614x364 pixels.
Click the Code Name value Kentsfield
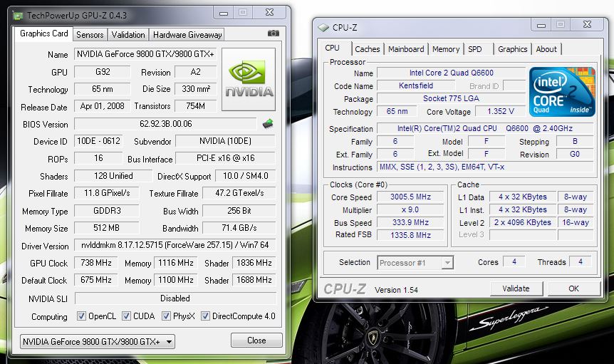point(416,85)
